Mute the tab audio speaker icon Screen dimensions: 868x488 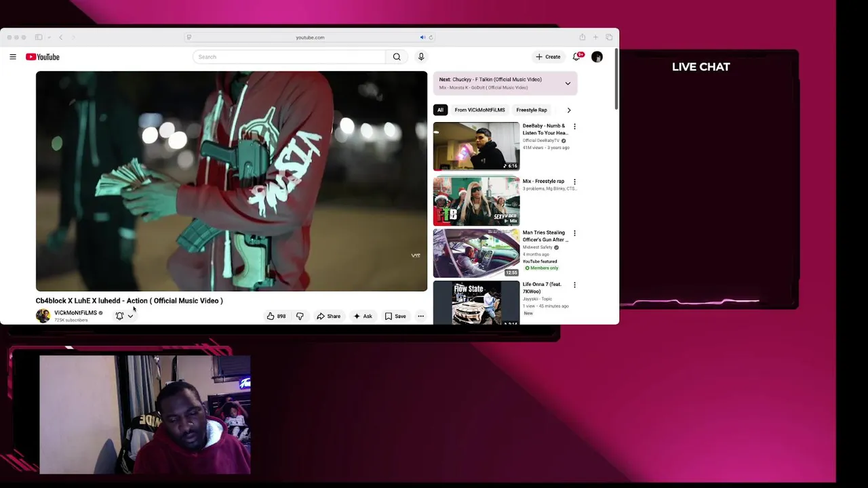pos(422,37)
